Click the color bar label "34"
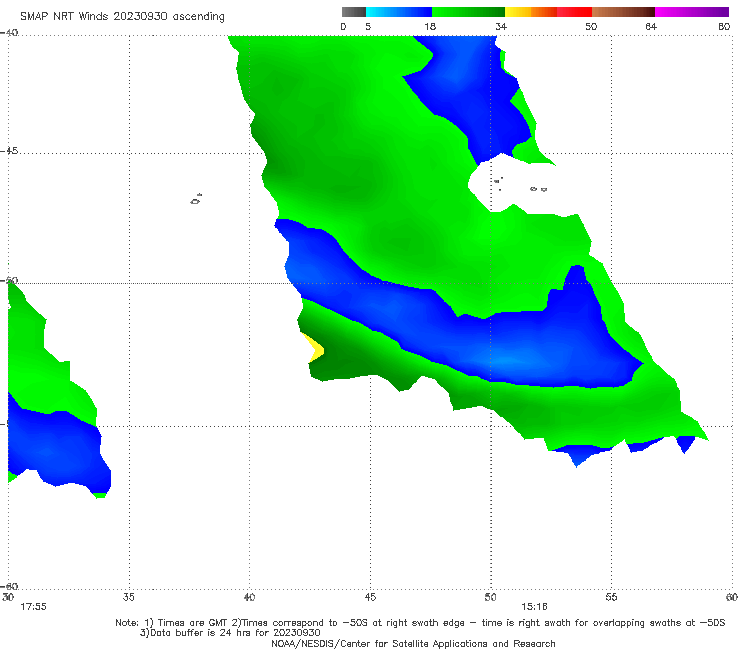The image size is (740, 650). click(501, 26)
